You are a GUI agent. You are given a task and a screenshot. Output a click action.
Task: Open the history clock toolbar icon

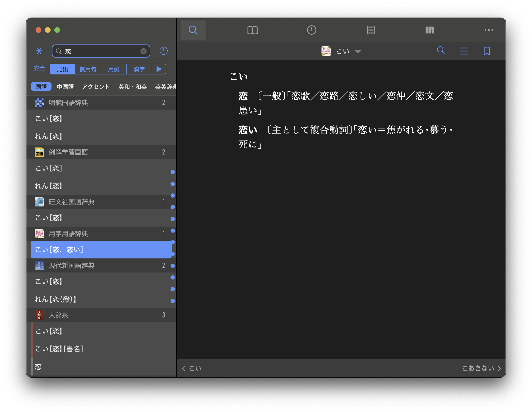click(311, 30)
